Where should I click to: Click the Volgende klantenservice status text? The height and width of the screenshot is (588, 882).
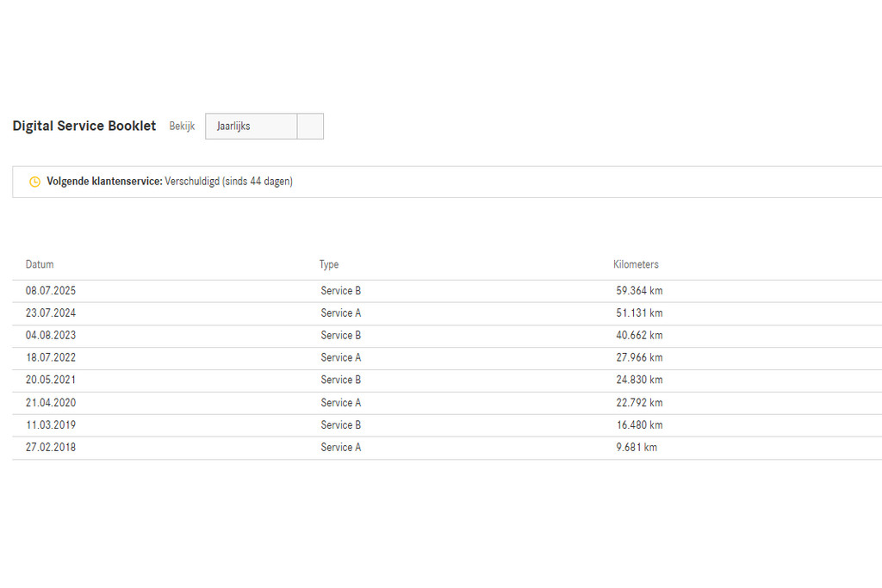pyautogui.click(x=170, y=182)
